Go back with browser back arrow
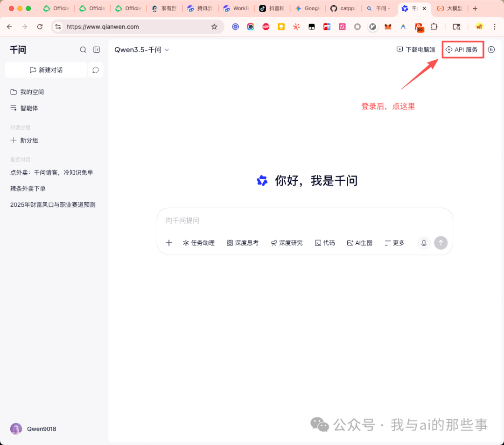Image resolution: width=504 pixels, height=445 pixels. (x=9, y=27)
